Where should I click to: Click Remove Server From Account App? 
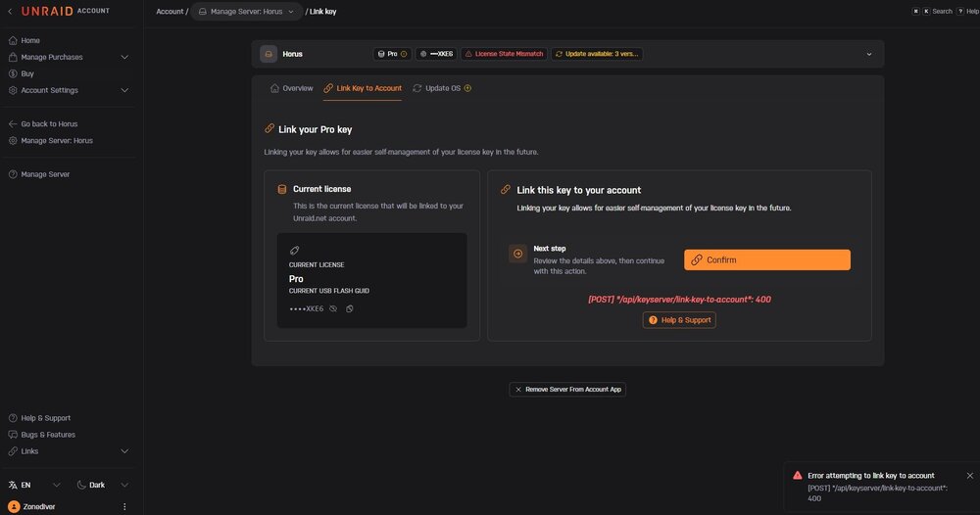567,390
